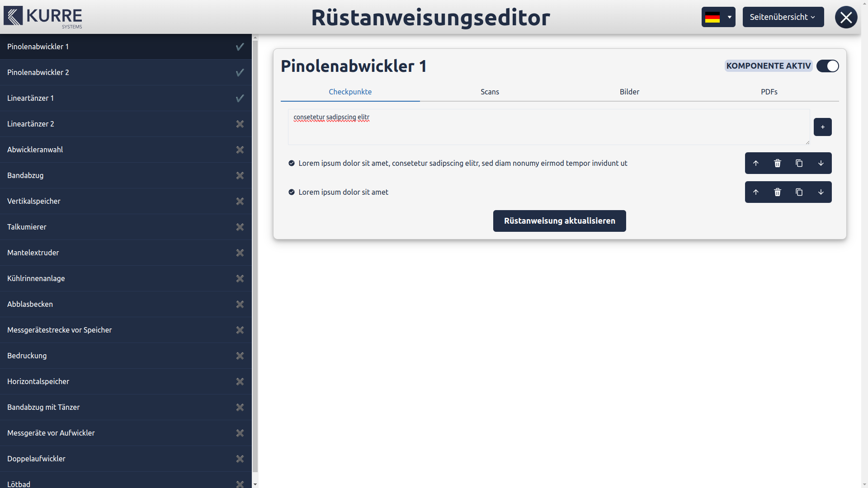
Task: Duplicate the second Lorem ipsum checkpoint
Action: pos(799,192)
